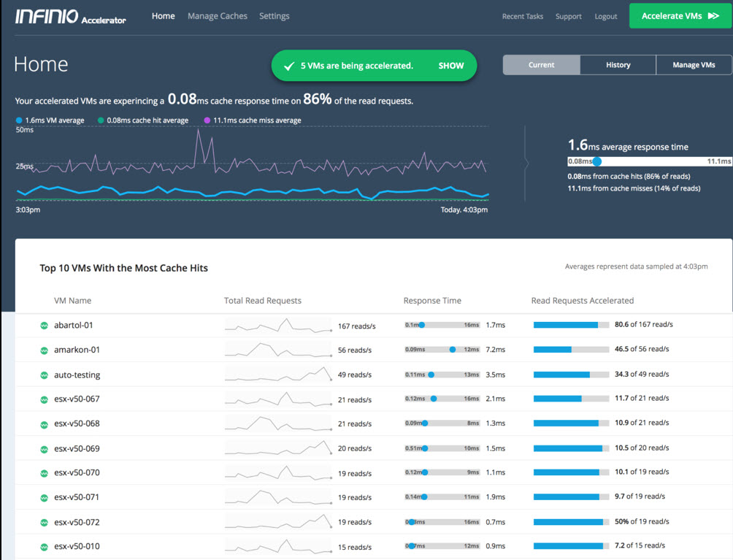Click the VM Name column header

tap(72, 301)
